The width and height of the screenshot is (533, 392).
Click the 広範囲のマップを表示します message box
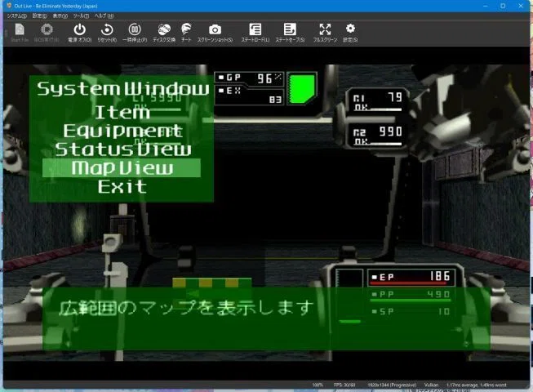tap(266, 318)
